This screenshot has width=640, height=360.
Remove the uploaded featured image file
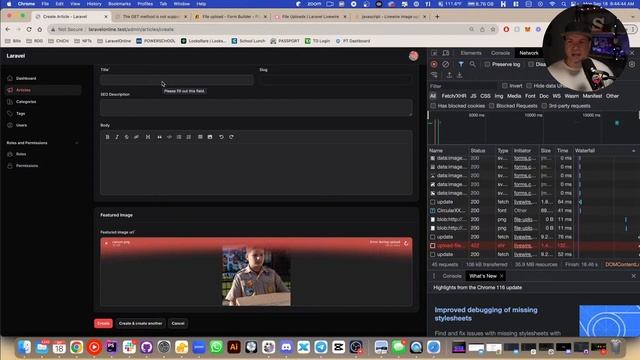tap(107, 243)
